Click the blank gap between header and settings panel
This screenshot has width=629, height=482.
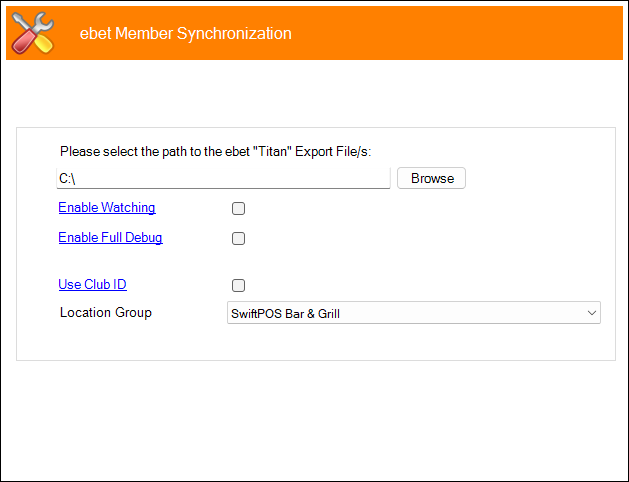point(314,93)
